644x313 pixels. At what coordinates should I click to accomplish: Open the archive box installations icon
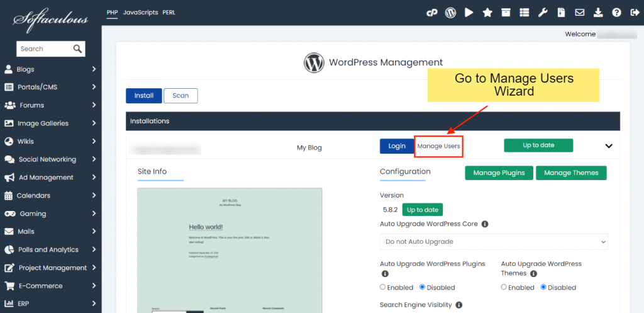coord(506,13)
